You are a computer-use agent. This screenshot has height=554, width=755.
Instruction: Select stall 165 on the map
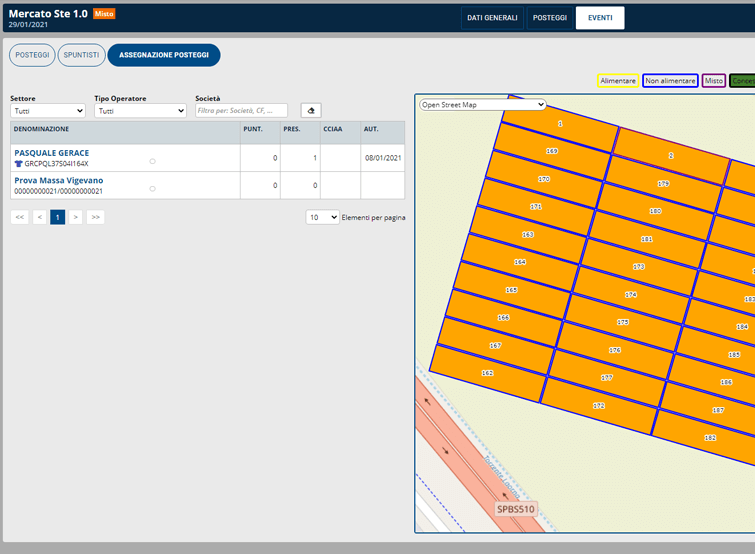[x=511, y=290]
